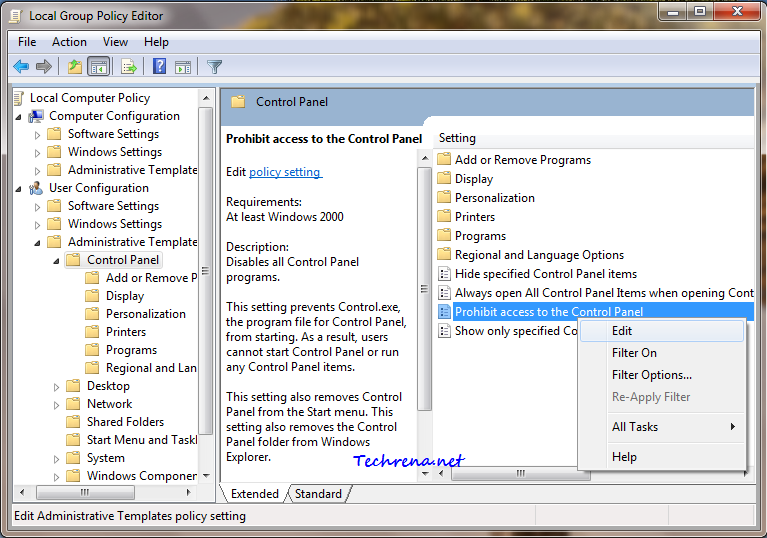The image size is (767, 538).
Task: Switch to the Extended tab
Action: [x=254, y=494]
